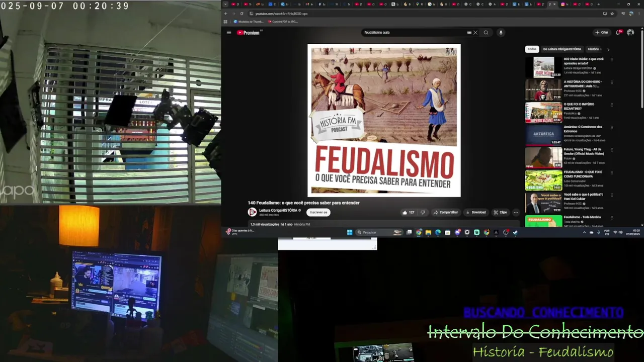644x362 pixels.
Task: Open 'Future, Young Thug - All da Smoke' video
Action: click(x=584, y=151)
